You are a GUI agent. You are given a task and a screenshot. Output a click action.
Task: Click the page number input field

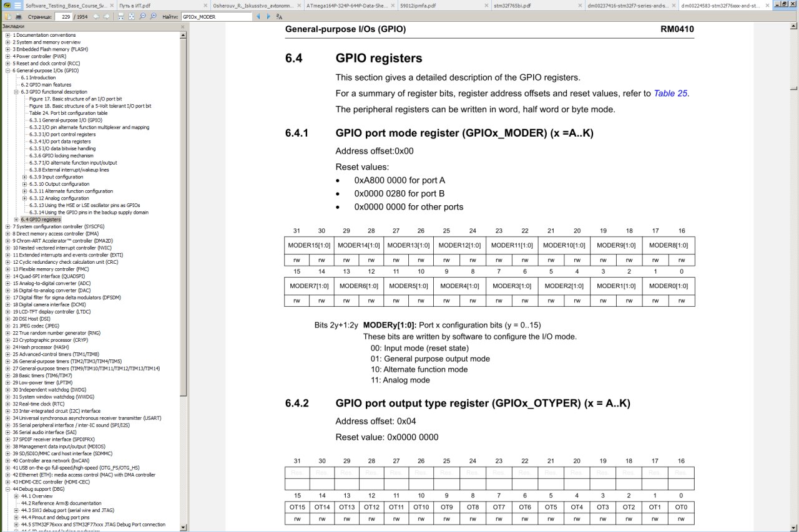(x=63, y=16)
